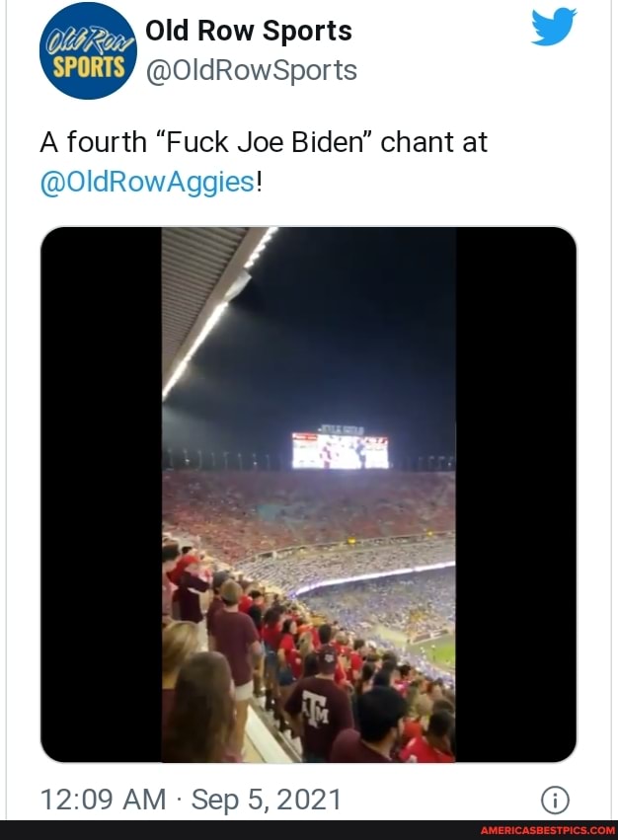Tap the green football field in the video
This screenshot has width=618, height=840.
[x=438, y=651]
